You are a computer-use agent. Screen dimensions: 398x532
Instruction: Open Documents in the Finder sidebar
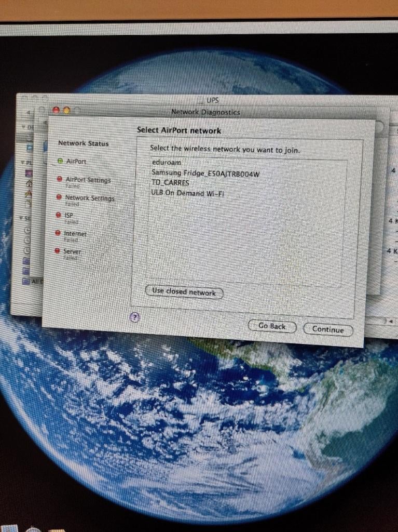(29, 204)
